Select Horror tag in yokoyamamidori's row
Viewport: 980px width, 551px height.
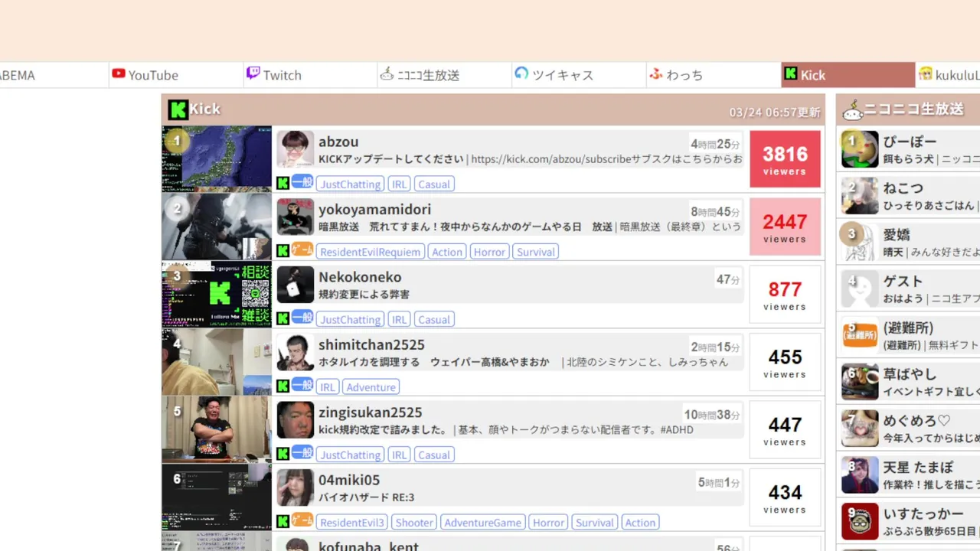pyautogui.click(x=489, y=252)
